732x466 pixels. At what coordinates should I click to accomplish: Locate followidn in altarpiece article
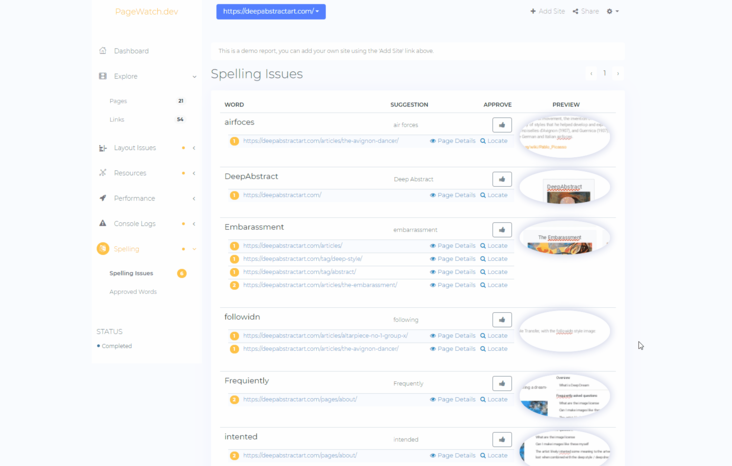[x=493, y=336]
